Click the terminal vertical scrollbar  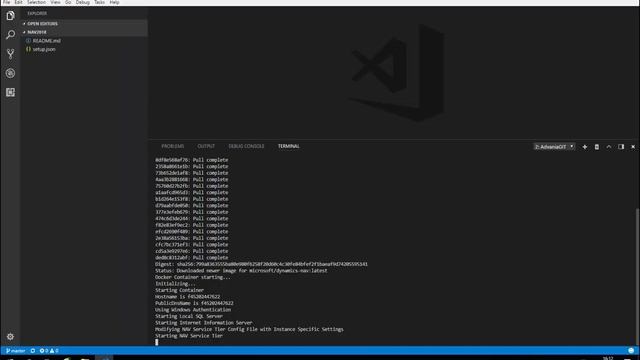(x=638, y=276)
